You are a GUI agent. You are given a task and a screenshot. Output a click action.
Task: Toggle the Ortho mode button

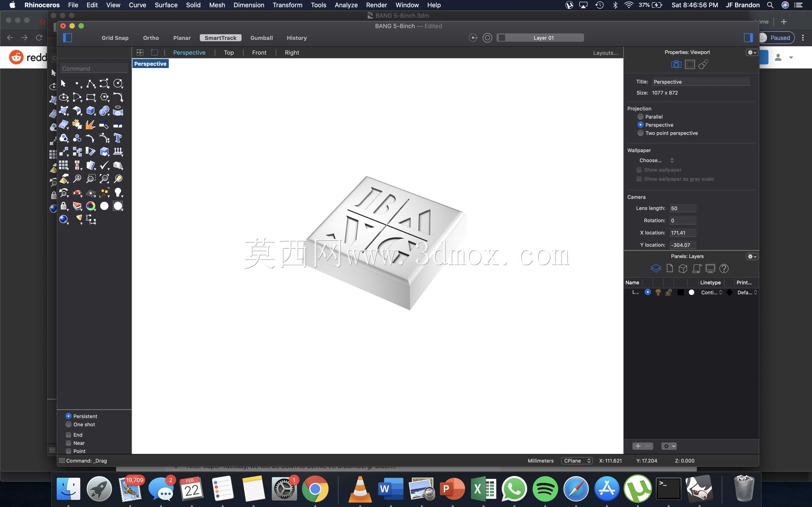(151, 38)
